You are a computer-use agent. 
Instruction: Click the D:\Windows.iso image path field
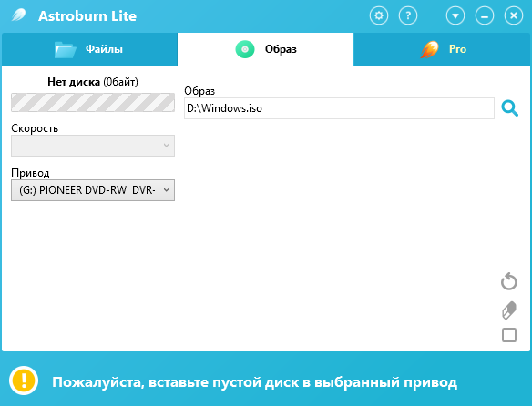click(x=339, y=108)
